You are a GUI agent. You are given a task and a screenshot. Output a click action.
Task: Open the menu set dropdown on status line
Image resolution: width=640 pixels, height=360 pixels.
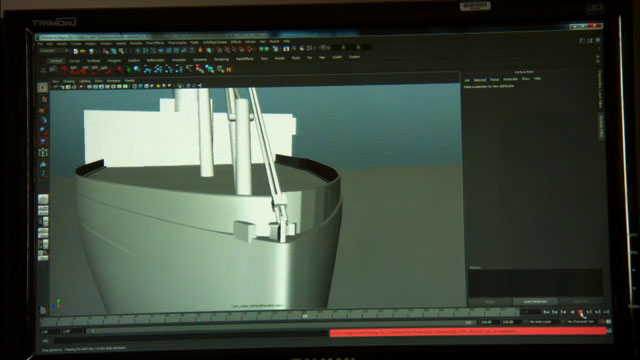(54, 51)
